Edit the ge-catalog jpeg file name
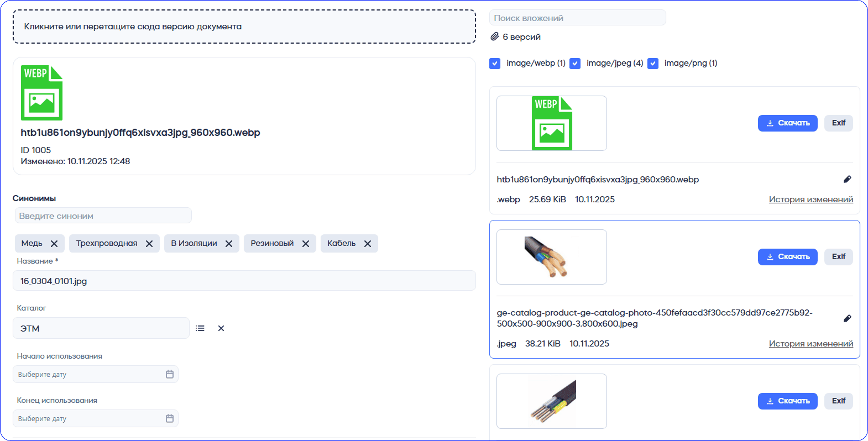Image resolution: width=868 pixels, height=441 pixels. (x=847, y=318)
